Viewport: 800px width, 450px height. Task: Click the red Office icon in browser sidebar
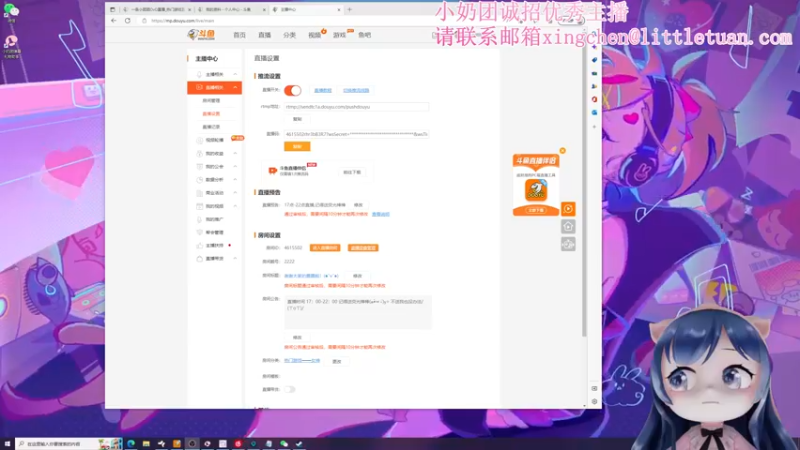tap(594, 99)
